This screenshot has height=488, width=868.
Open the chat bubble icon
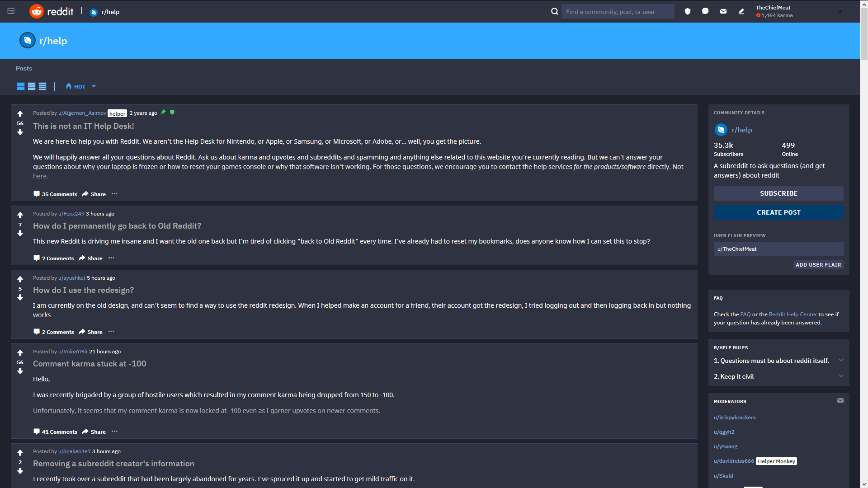705,11
